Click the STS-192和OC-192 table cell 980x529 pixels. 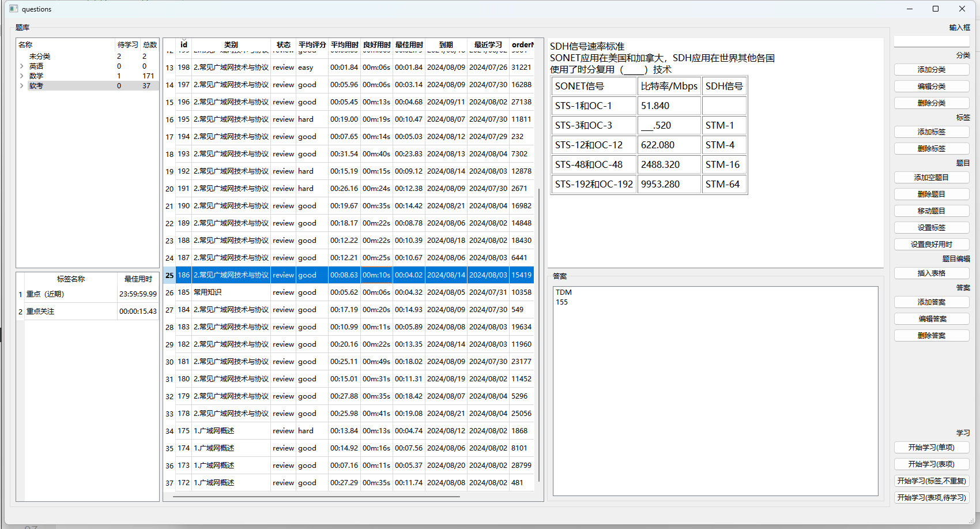[x=594, y=185]
